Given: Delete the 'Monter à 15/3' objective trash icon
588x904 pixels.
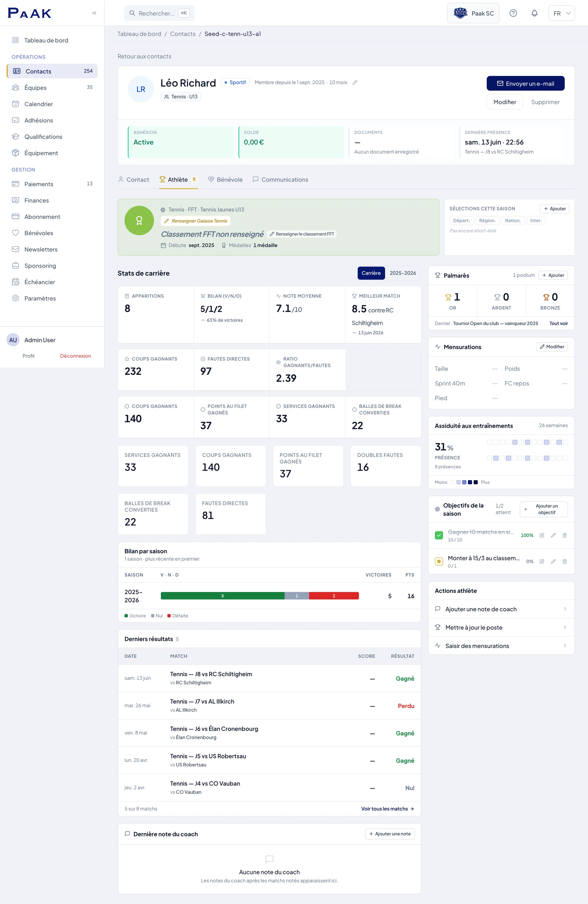Looking at the screenshot, I should pyautogui.click(x=564, y=561).
